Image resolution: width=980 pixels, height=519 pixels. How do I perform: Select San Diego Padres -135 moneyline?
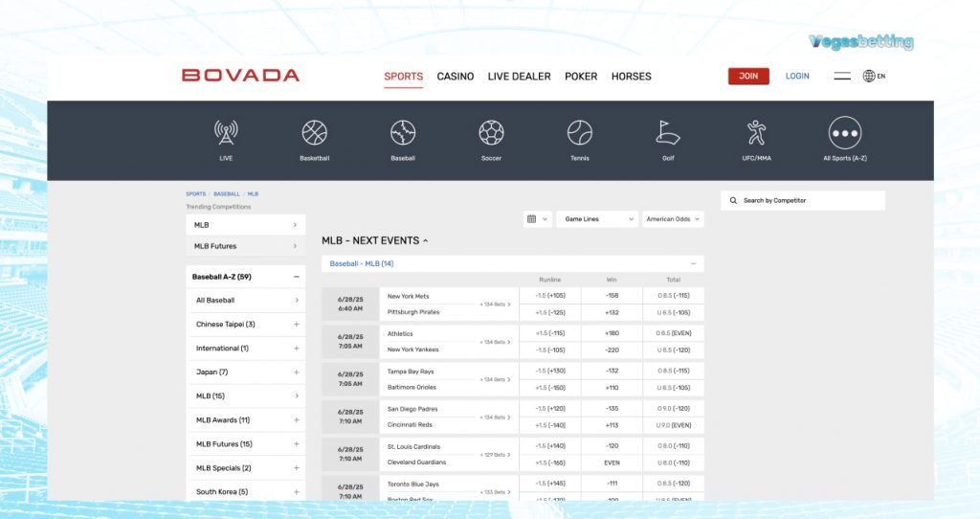point(612,408)
